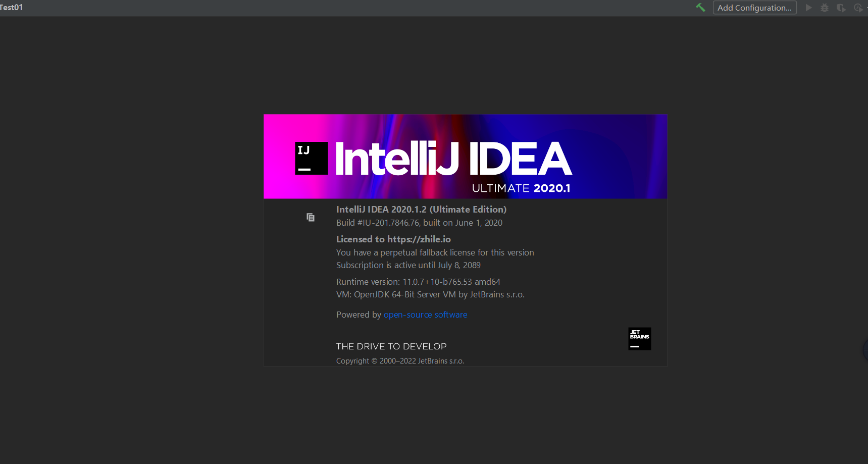Click the partially visible icon at toolbar's right edge
The width and height of the screenshot is (868, 464).
(866, 8)
